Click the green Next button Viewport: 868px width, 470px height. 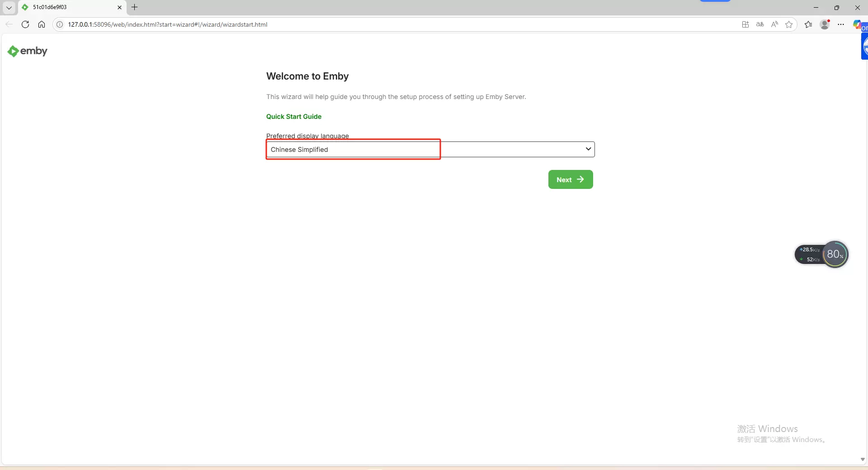570,179
